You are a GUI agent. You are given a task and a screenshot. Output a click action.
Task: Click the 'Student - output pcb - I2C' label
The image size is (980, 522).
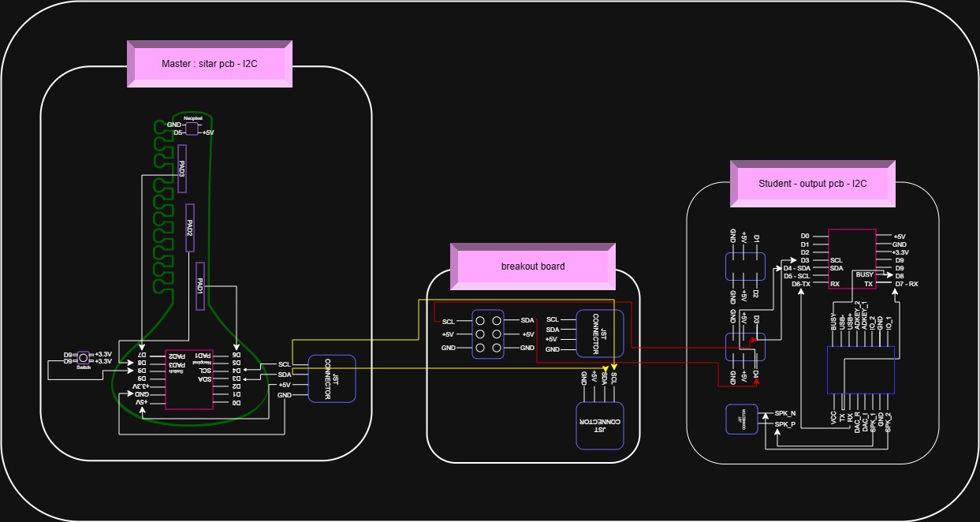(813, 184)
